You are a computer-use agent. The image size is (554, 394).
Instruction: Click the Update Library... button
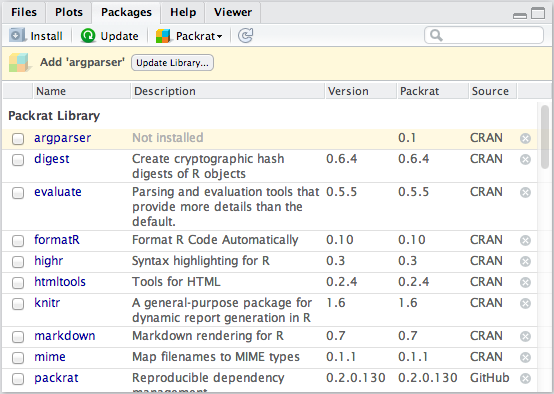[x=172, y=63]
